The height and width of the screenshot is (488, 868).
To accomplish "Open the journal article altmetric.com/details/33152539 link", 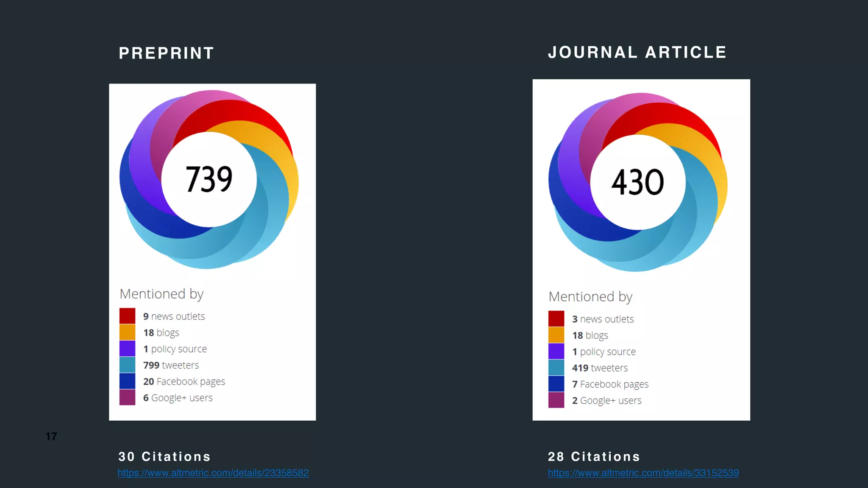I will coord(643,473).
